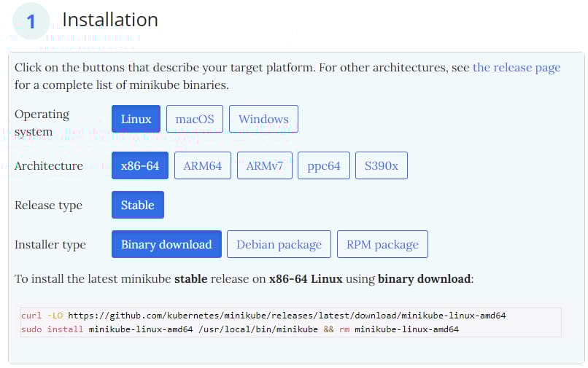The width and height of the screenshot is (588, 368).
Task: Click the sudo install command line
Action: [x=240, y=329]
